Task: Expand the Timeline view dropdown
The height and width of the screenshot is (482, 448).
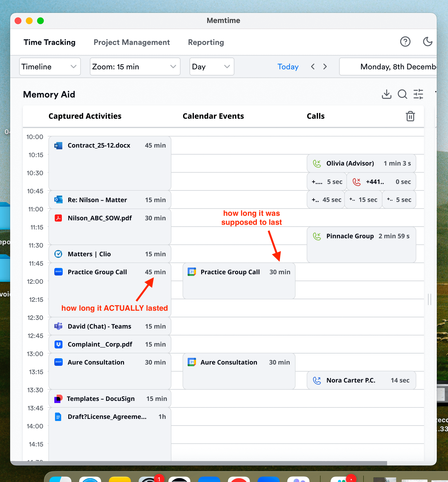Action: click(x=50, y=67)
